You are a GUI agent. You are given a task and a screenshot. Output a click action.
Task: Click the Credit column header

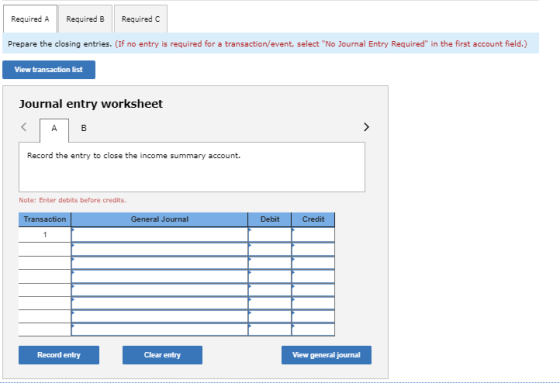(x=313, y=219)
